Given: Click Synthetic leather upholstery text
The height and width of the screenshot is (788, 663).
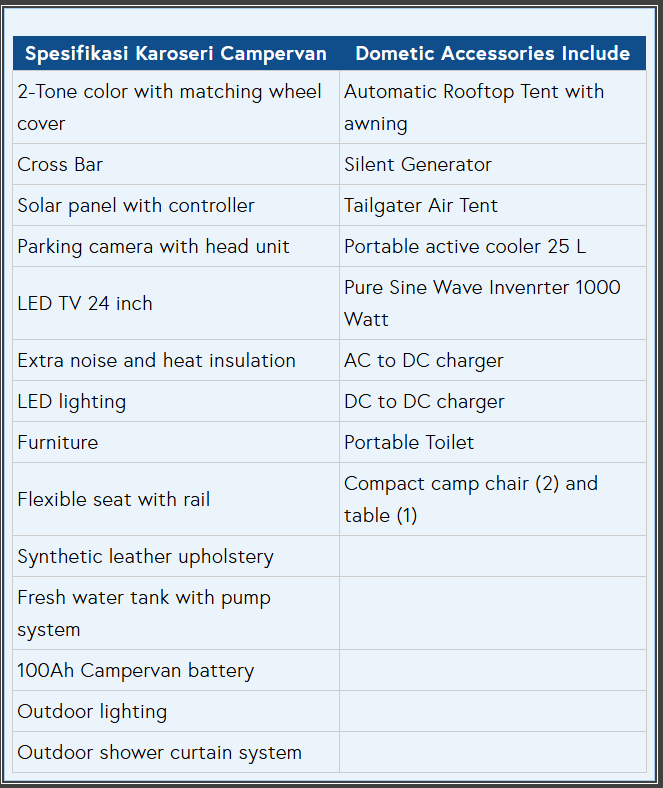Looking at the screenshot, I should tap(145, 557).
